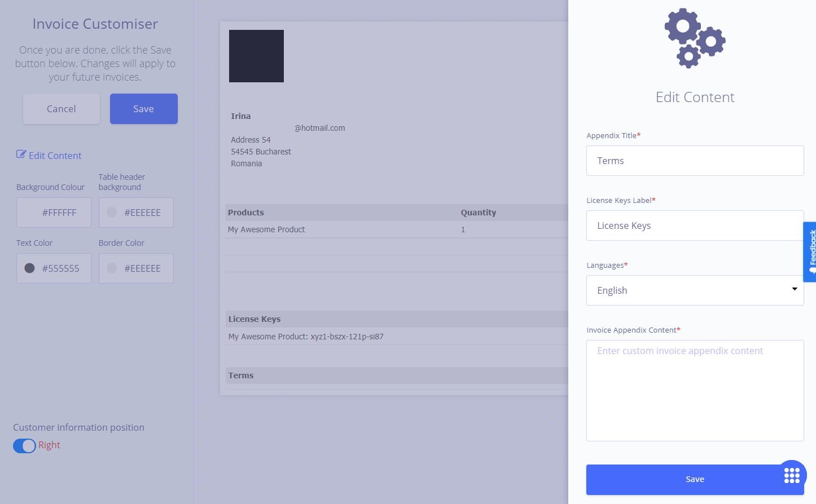
Task: Click the @hotmail.com email text
Action: (x=320, y=128)
